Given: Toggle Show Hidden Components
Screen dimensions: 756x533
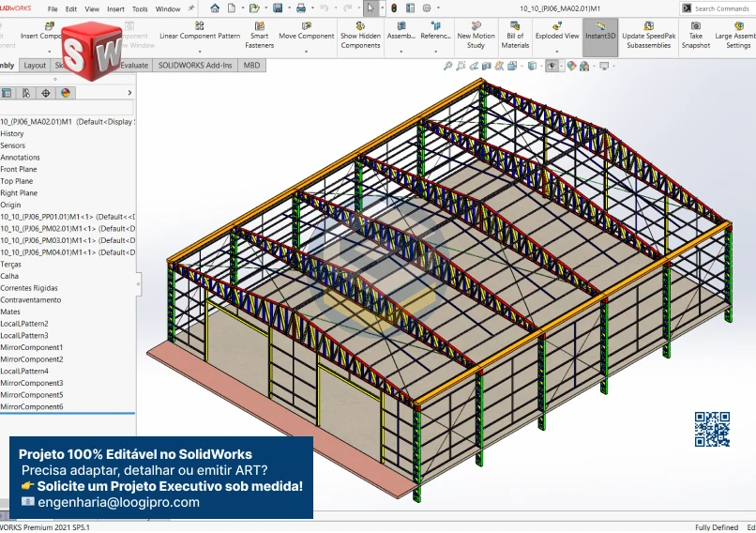Looking at the screenshot, I should 360,36.
